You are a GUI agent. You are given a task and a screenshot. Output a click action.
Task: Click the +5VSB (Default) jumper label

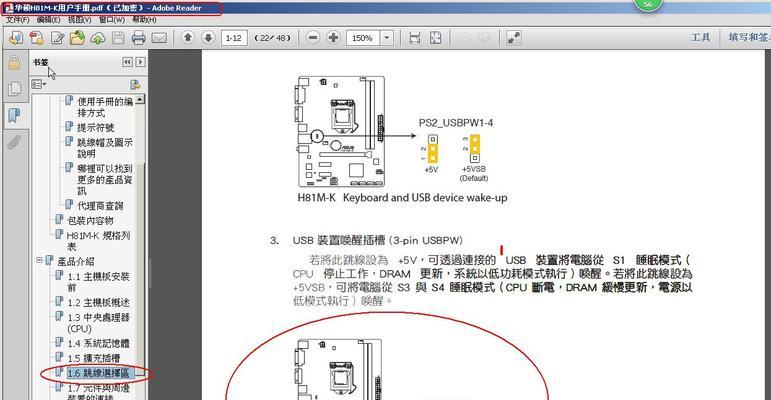[x=474, y=173]
